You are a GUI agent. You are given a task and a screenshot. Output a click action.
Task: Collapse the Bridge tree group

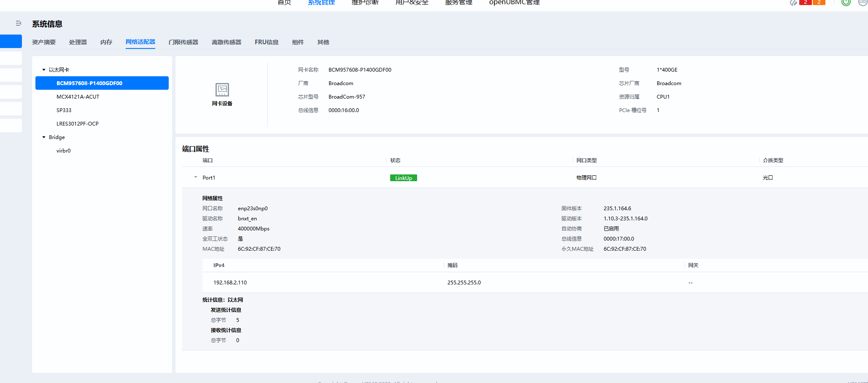pyautogui.click(x=44, y=137)
